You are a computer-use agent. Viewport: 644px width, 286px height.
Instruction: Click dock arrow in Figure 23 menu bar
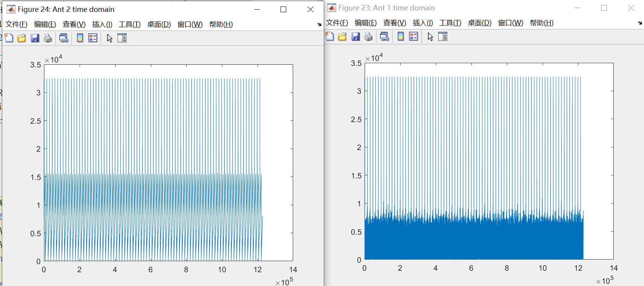click(x=640, y=23)
